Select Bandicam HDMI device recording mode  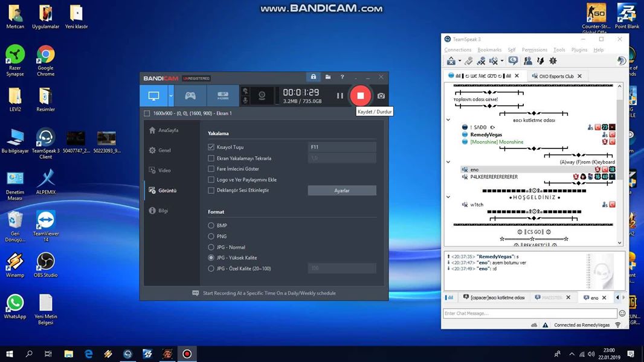[x=222, y=96]
